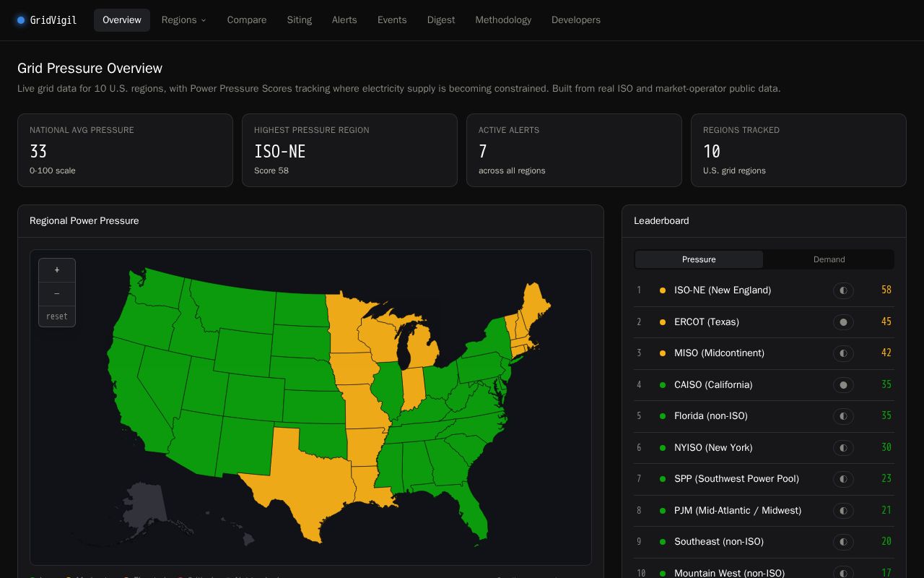Reset the map zoom
Screen dimensions: 924x578
click(57, 316)
